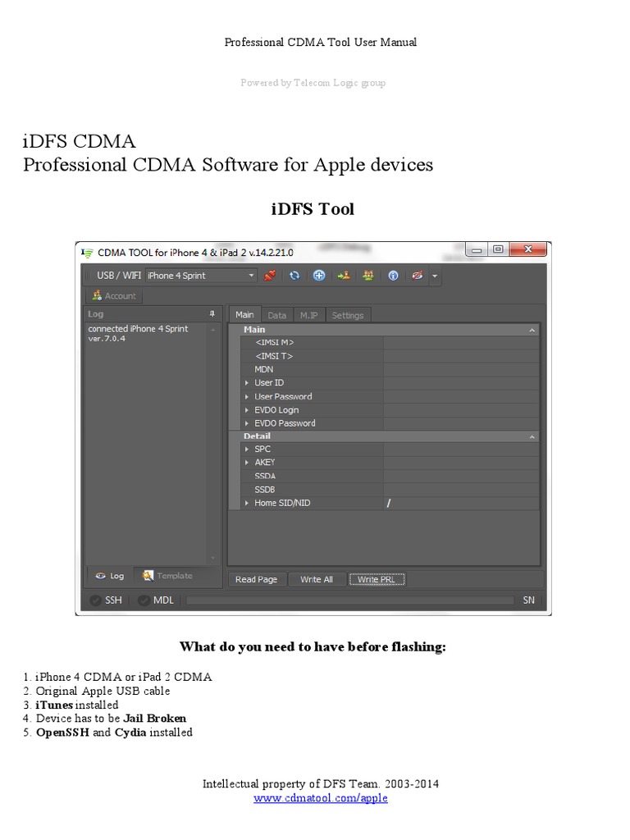630x840 pixels.
Task: Select the SSDA row label
Action: pos(265,477)
